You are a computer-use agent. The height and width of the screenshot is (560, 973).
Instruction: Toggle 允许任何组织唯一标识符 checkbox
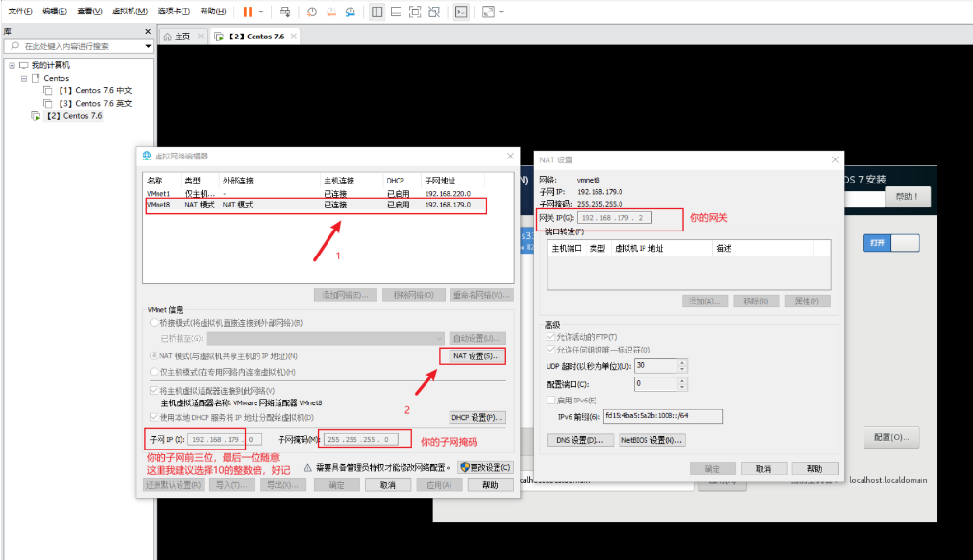551,351
